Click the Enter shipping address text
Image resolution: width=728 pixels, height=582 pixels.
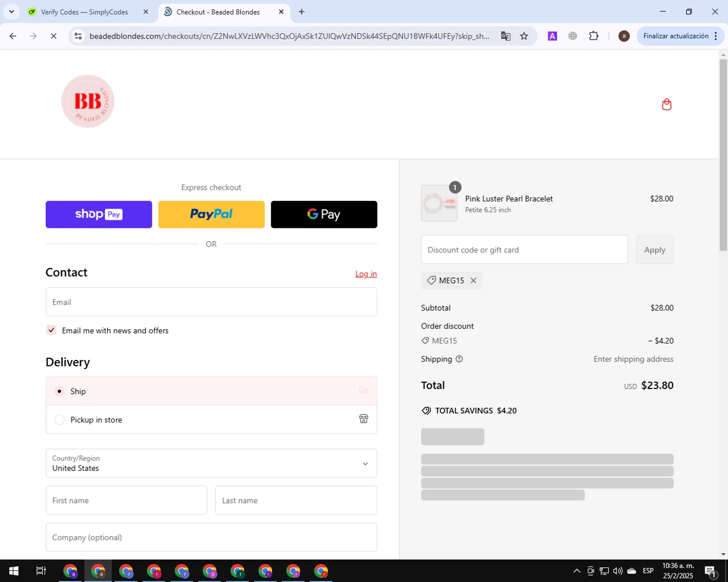pyautogui.click(x=633, y=359)
